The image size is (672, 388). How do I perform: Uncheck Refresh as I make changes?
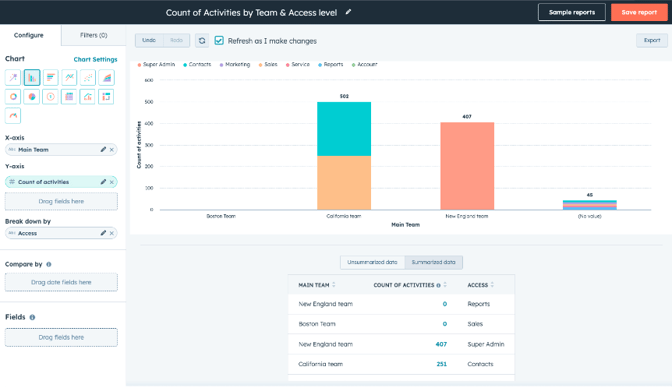coord(219,40)
